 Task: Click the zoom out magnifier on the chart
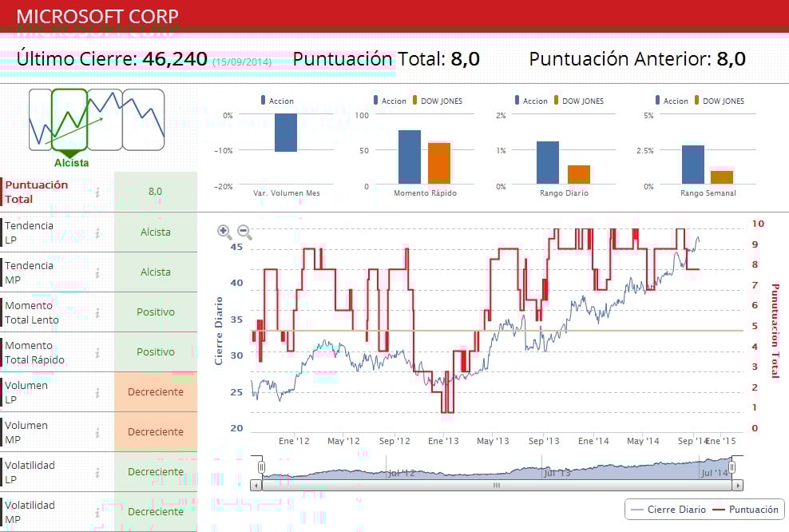pyautogui.click(x=244, y=232)
